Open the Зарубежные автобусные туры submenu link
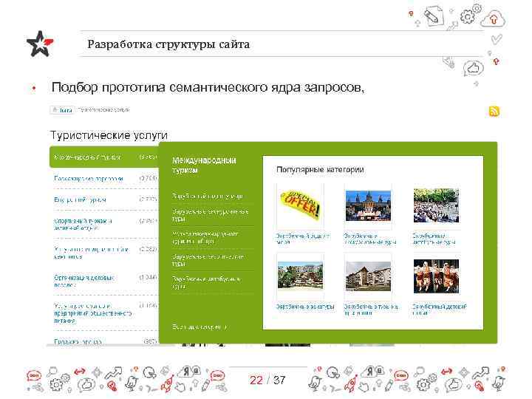 (205, 282)
